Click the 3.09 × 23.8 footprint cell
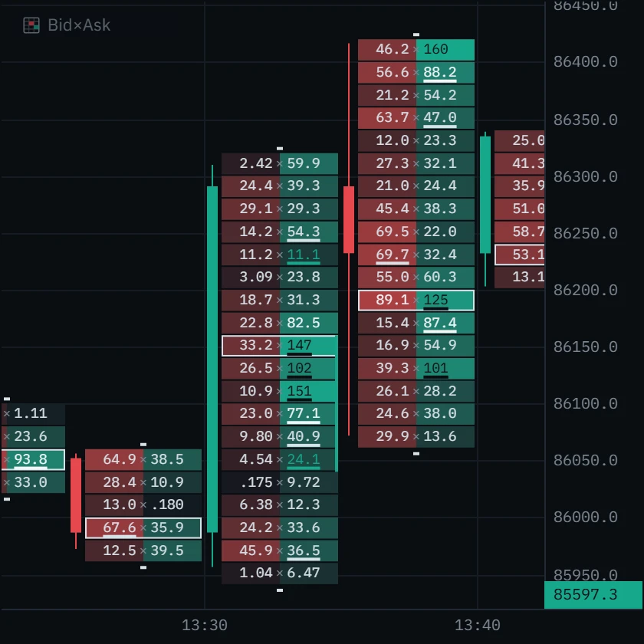This screenshot has width=644, height=644. tap(280, 277)
